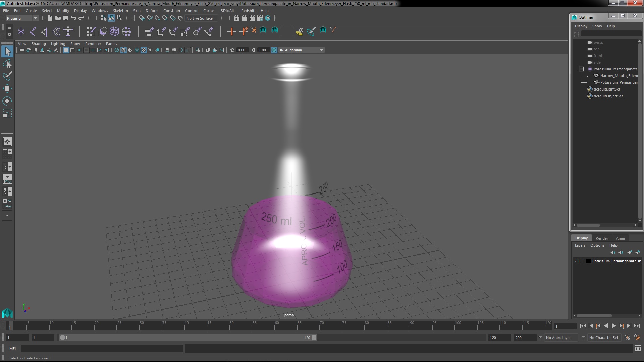Toggle viewport grid display
The height and width of the screenshot is (362, 644).
66,50
